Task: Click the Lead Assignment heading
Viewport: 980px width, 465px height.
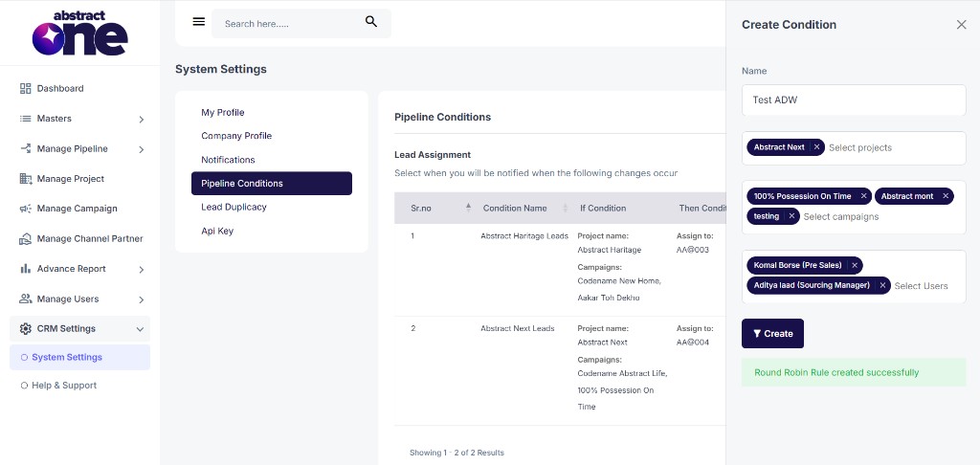Action: 433,154
